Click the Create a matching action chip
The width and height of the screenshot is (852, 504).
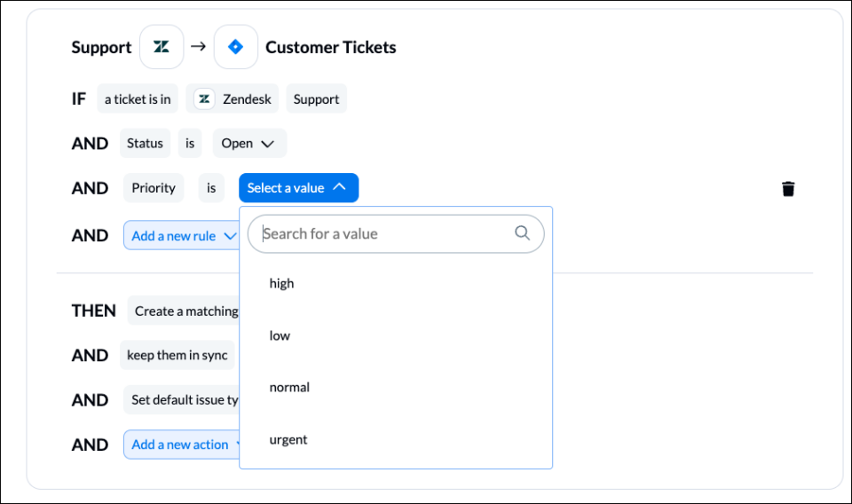coord(184,311)
